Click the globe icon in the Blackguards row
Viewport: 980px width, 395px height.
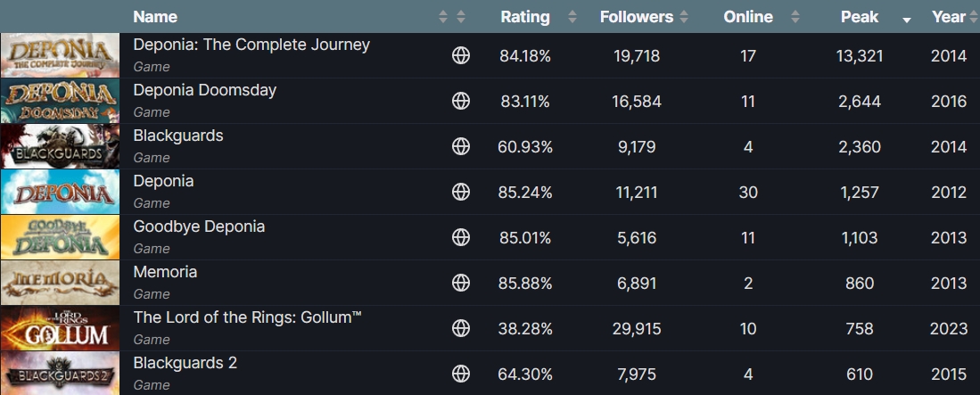pyautogui.click(x=460, y=146)
